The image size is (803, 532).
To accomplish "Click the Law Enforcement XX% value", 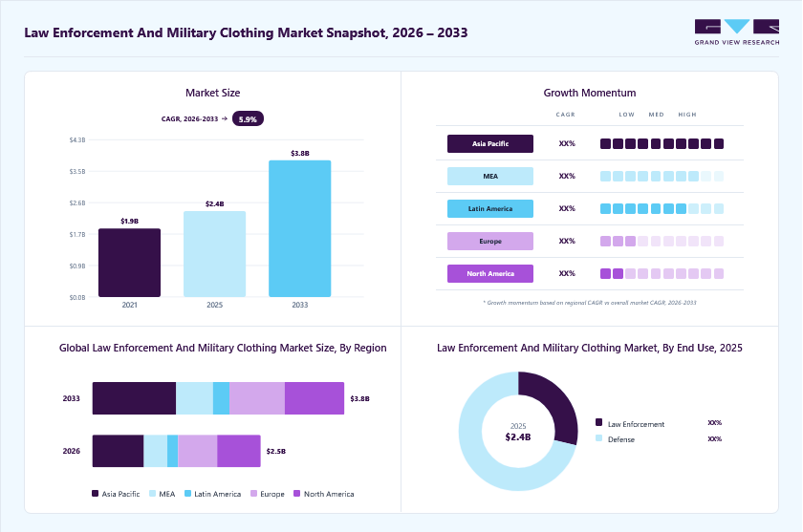I will coord(714,422).
